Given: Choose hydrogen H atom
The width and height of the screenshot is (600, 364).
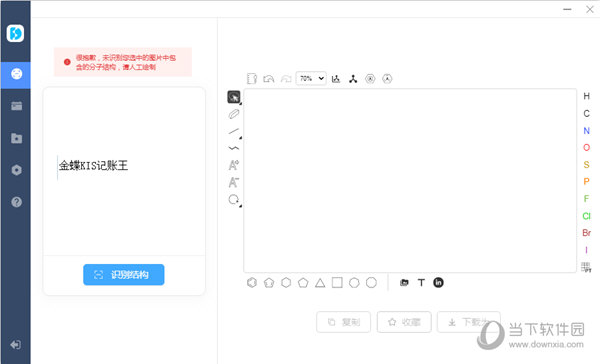Looking at the screenshot, I should [x=586, y=96].
